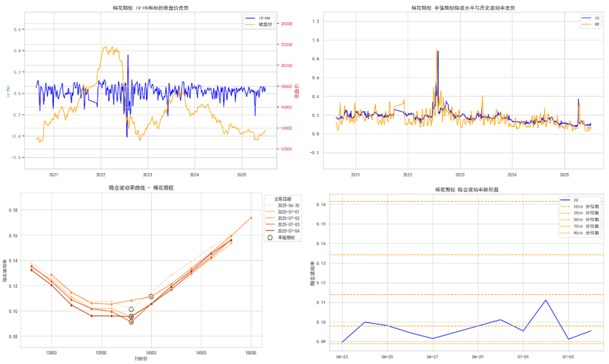Click the "13500" strike axis label

coord(101,353)
